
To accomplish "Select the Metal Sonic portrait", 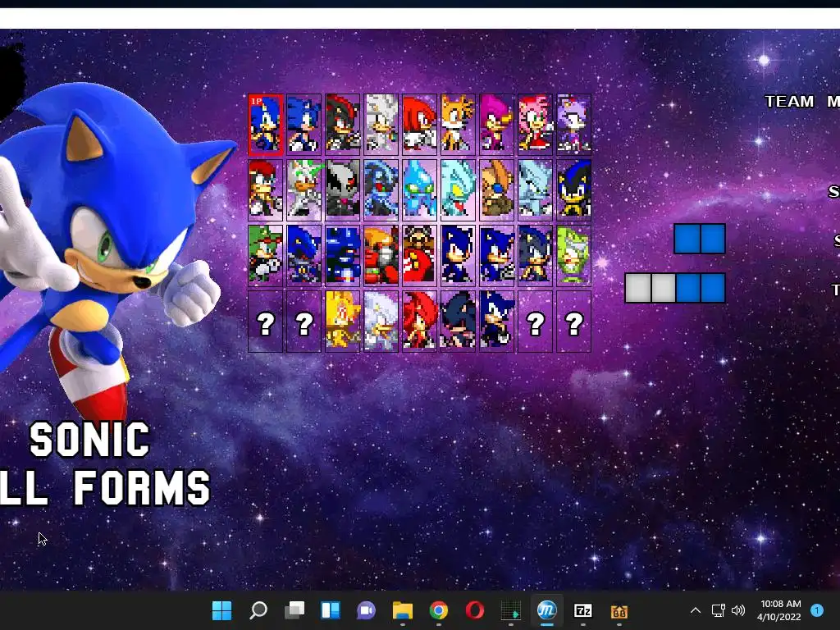I will pyautogui.click(x=304, y=255).
